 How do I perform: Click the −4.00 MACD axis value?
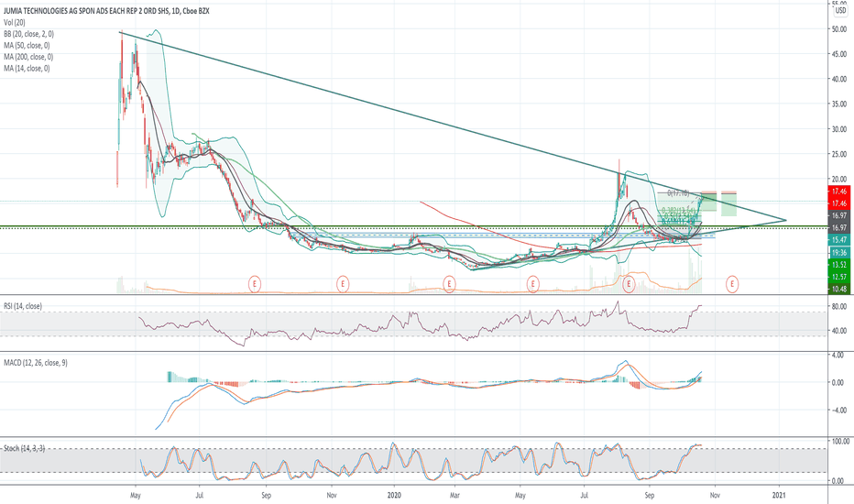pyautogui.click(x=837, y=411)
